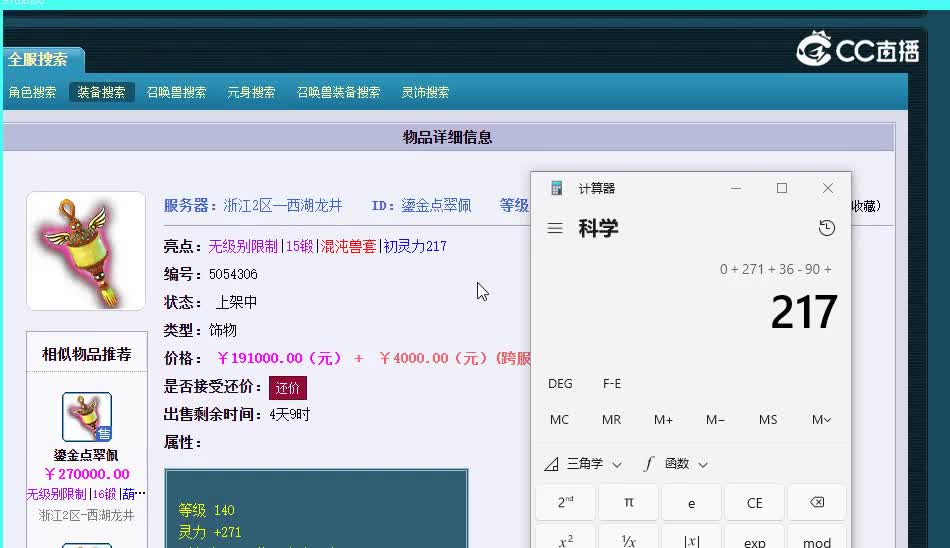
Task: Click the ￥270000.00 price of similar item
Action: [87, 474]
